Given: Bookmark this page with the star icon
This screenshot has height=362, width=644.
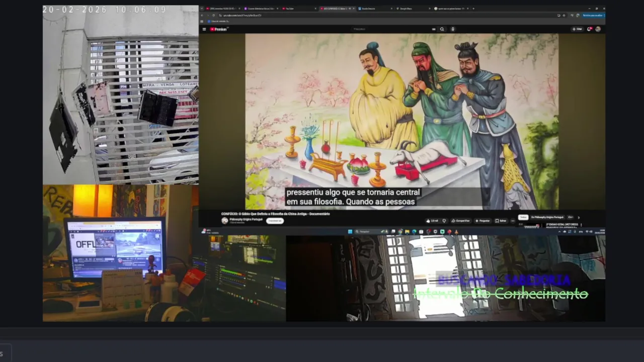Looking at the screenshot, I should click(x=564, y=15).
